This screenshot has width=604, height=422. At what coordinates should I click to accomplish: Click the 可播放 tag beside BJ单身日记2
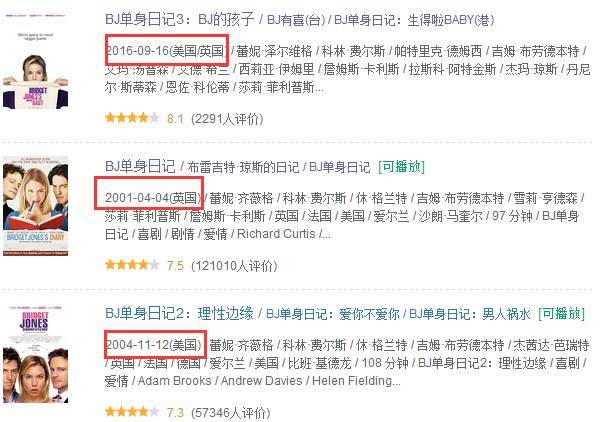click(x=561, y=313)
